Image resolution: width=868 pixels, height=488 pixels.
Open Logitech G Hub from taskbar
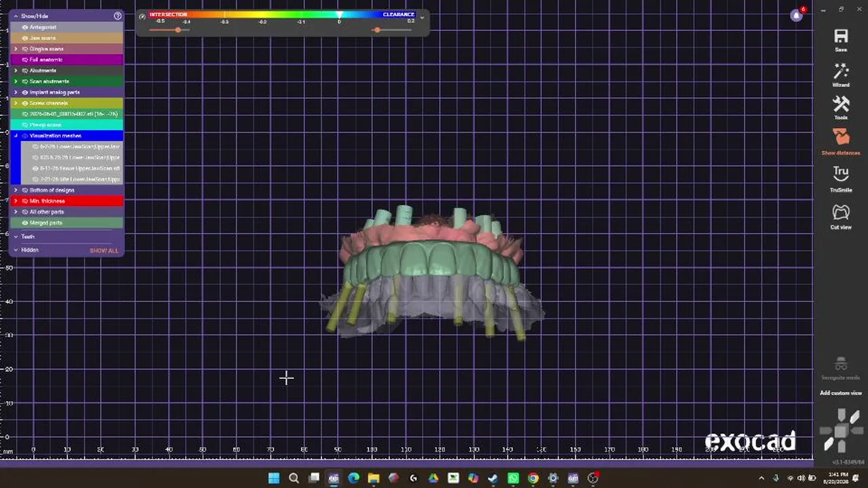pos(414,479)
